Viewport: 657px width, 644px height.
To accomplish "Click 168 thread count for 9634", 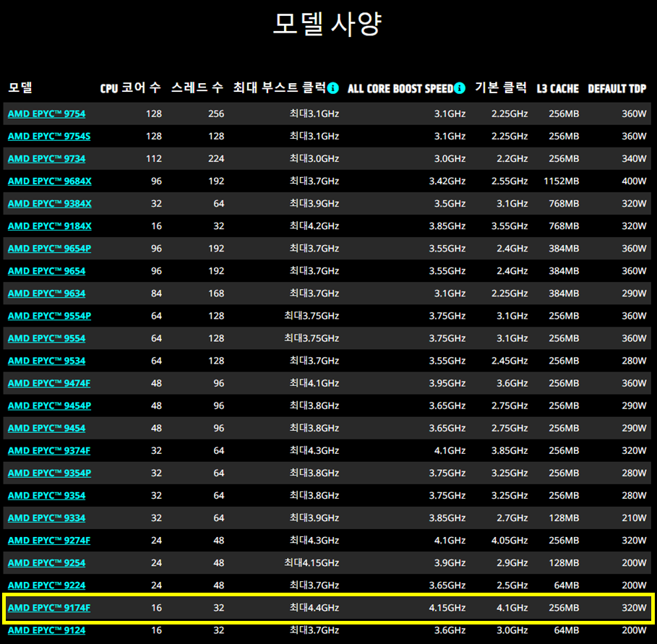I will [216, 293].
